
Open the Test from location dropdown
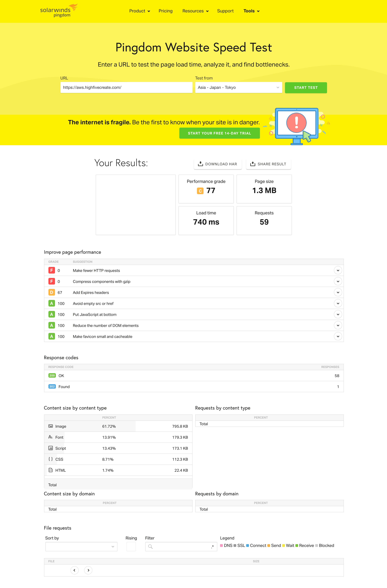coord(238,87)
